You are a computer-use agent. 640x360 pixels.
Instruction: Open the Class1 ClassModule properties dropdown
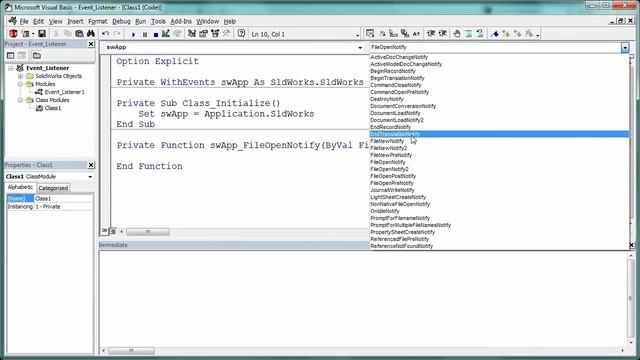[90, 177]
